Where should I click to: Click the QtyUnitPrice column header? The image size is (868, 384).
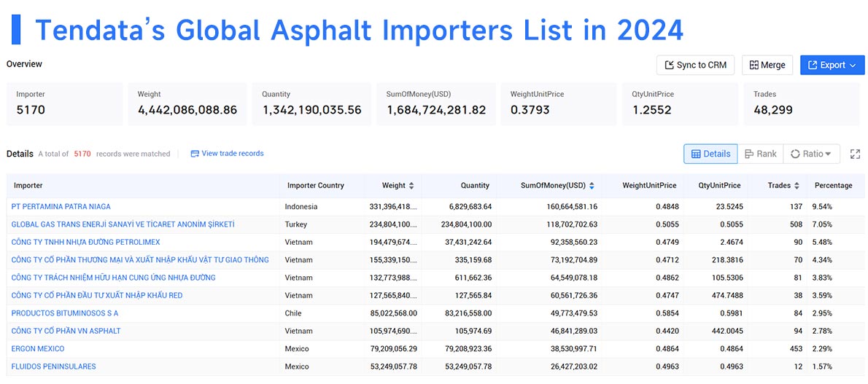720,185
